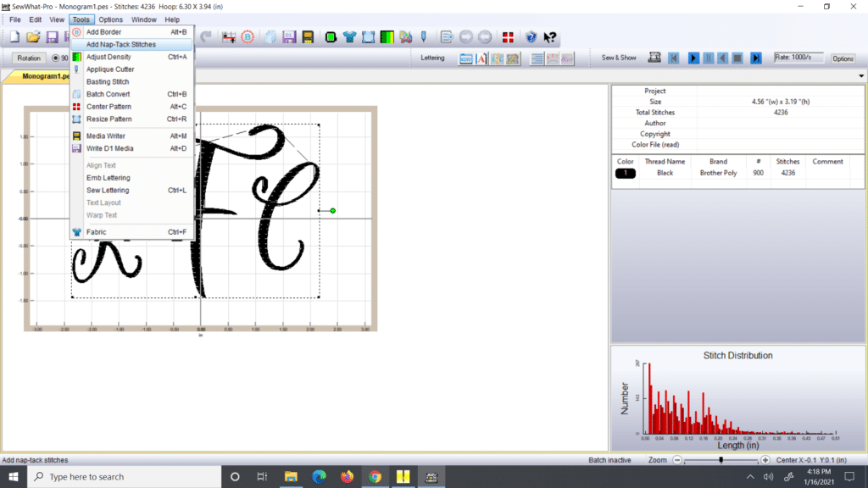
Task: Click the stitch cutter icon with red arrow
Action: (229, 37)
